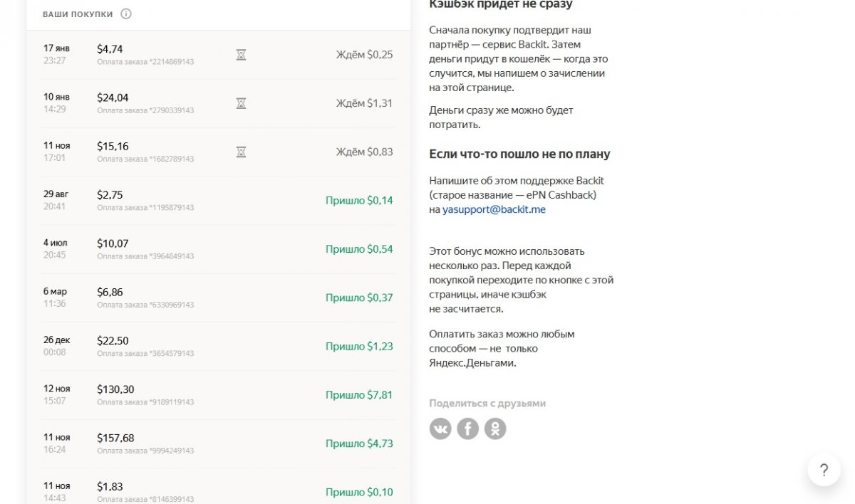Share via Odnoklassniki icon

point(495,429)
